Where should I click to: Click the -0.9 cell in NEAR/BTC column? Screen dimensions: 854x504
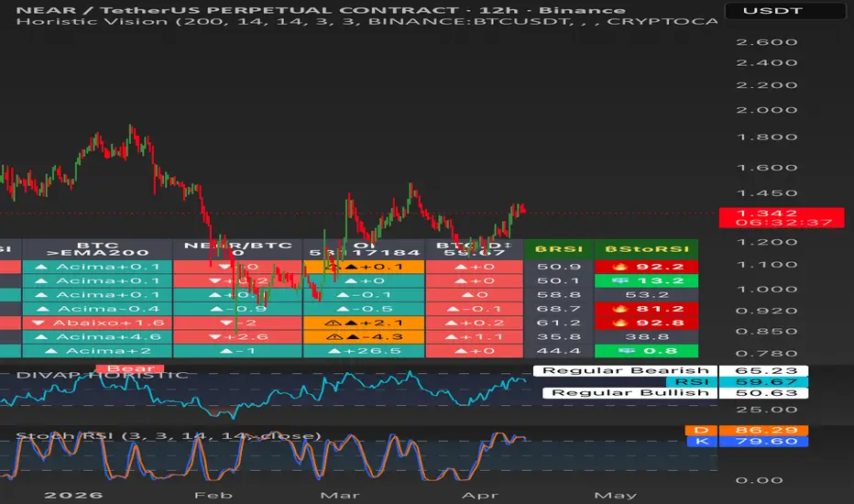(237, 309)
